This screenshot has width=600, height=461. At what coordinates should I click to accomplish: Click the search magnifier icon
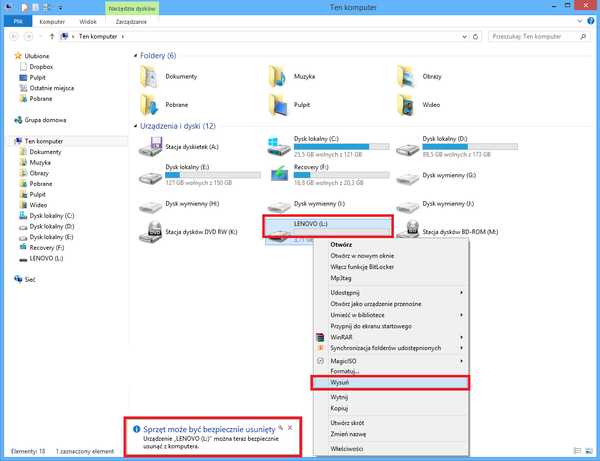tap(583, 37)
